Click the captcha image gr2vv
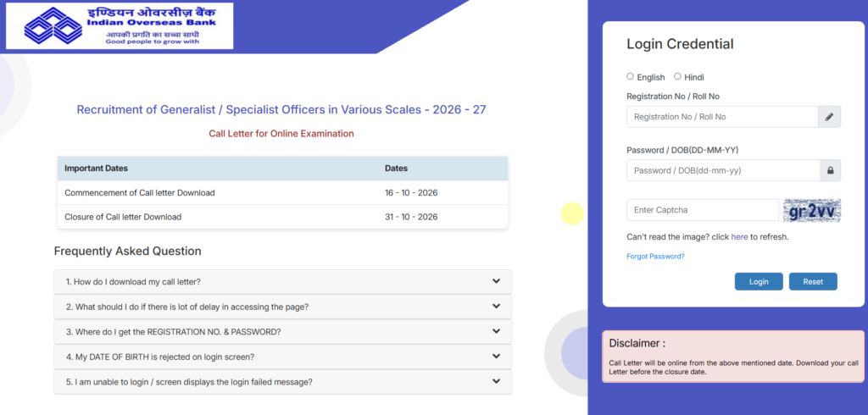 tap(812, 210)
